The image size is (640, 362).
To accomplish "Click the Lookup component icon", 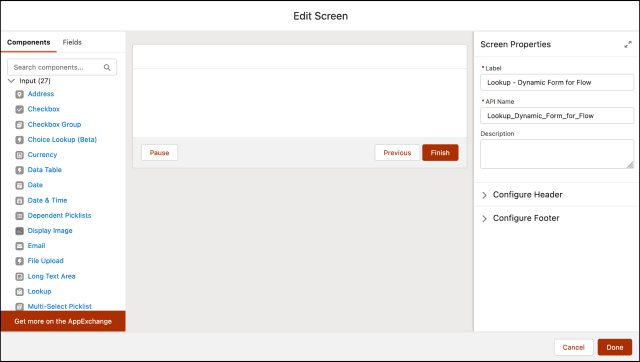I will 19,292.
